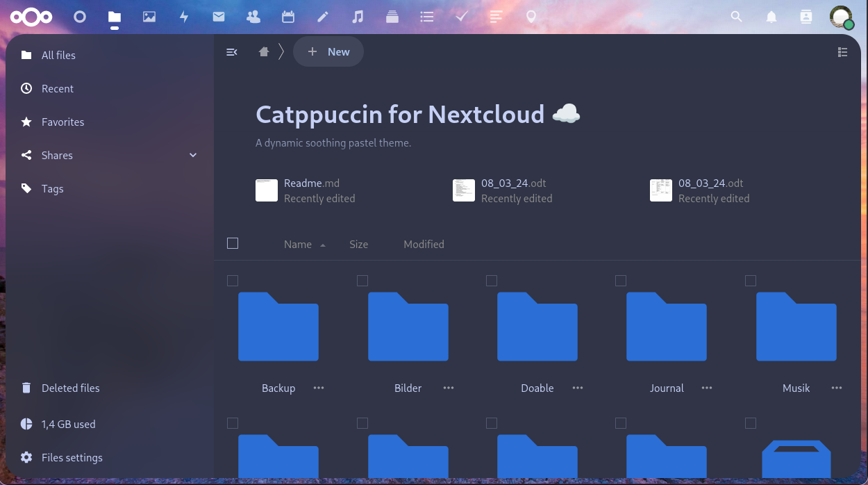Open the Calendar app icon

(288, 17)
